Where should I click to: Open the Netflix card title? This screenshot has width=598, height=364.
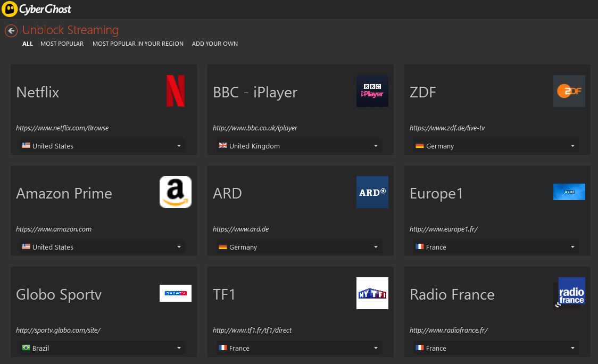pos(37,93)
